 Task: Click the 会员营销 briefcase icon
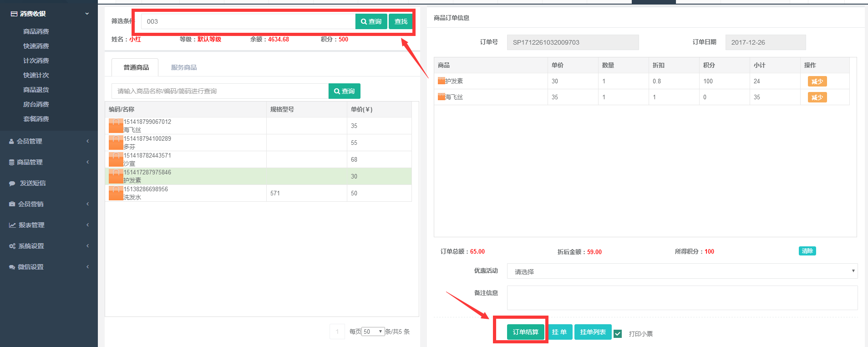click(12, 204)
